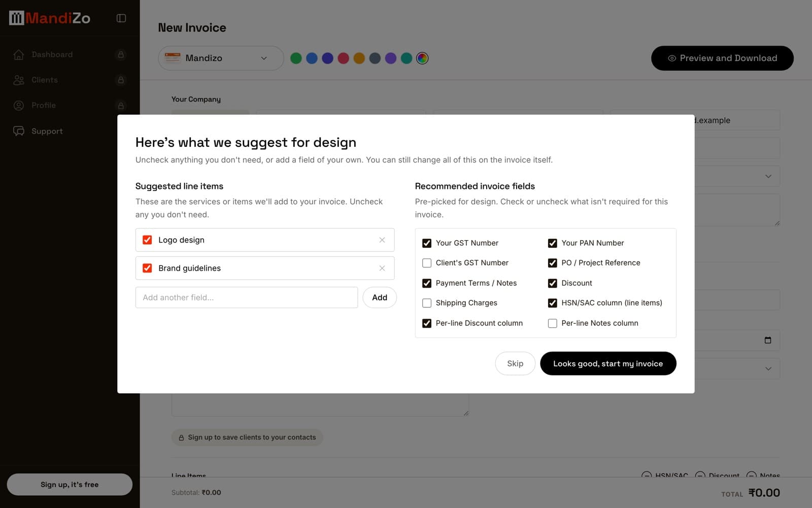Viewport: 812px width, 508px height.
Task: Click the lock icon beside Clients
Action: pos(121,80)
